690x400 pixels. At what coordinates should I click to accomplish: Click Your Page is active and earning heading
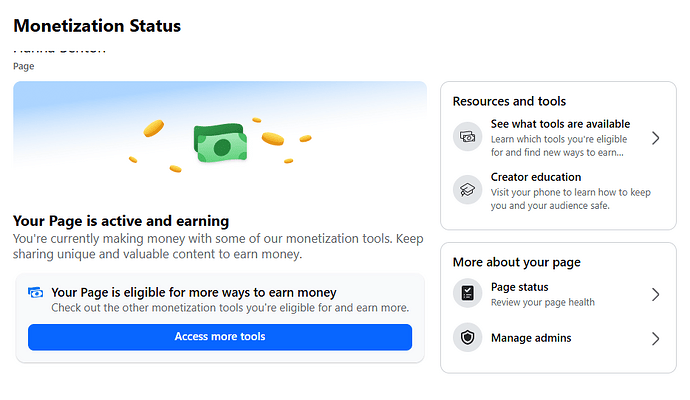click(121, 221)
